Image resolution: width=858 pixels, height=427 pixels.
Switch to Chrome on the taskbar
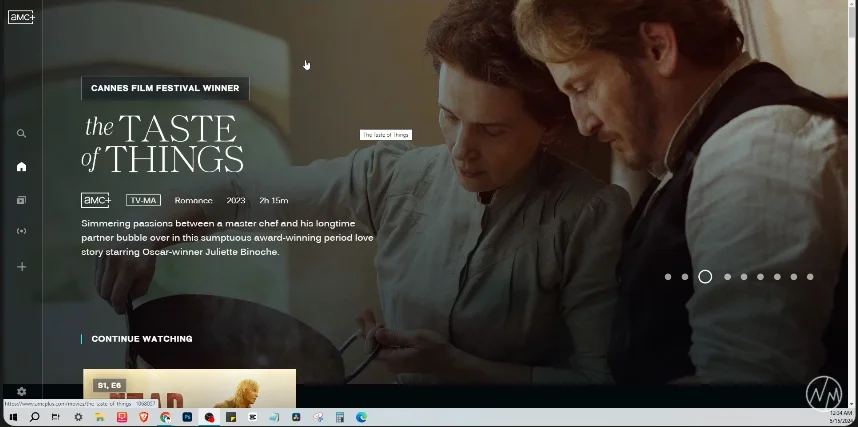165,417
